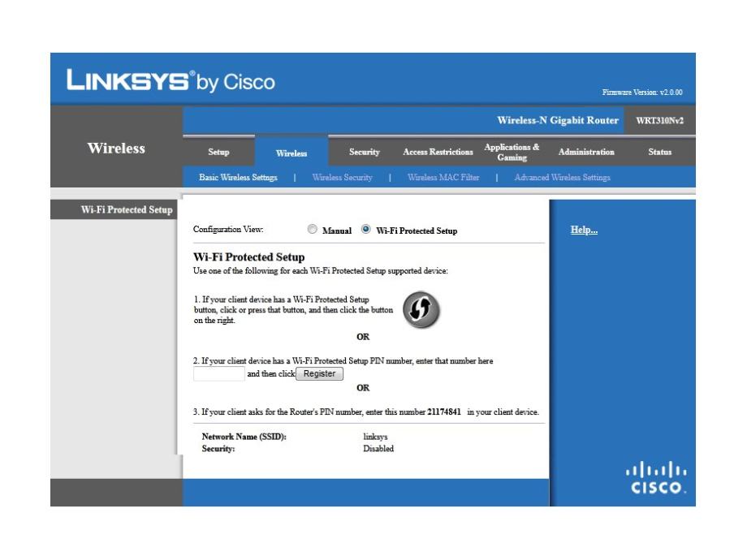Go to Wireless MAC Filter subtab
Image resolution: width=747 pixels, height=560 pixels.
point(443,177)
